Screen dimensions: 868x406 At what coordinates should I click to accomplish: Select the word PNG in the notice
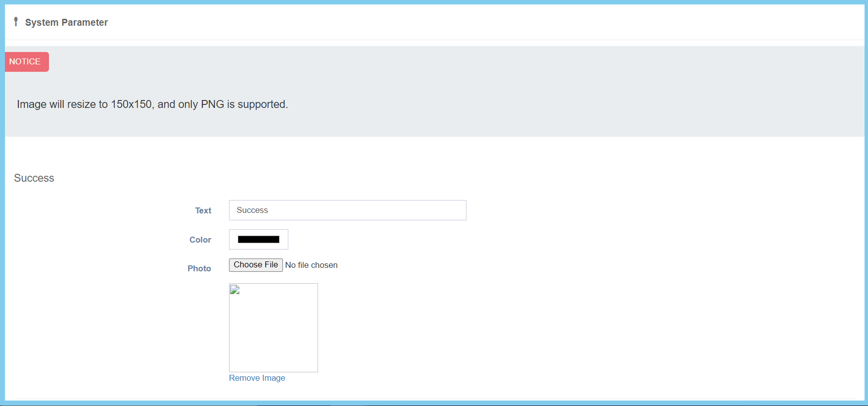(212, 104)
